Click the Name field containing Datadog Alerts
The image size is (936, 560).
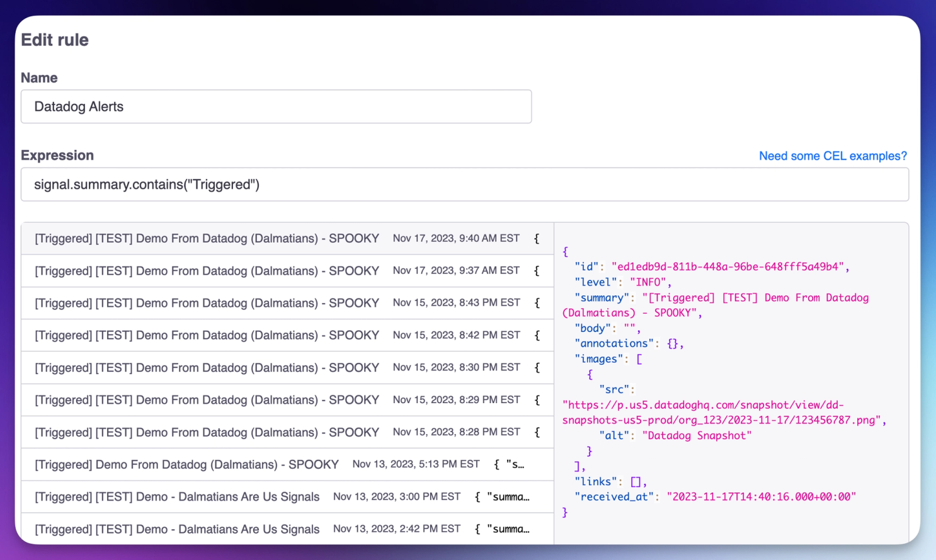coord(276,106)
